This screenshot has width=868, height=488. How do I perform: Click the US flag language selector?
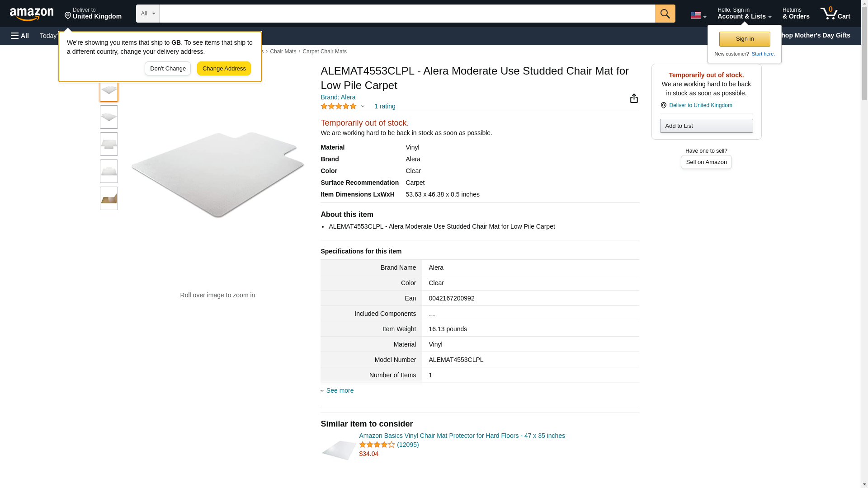click(x=698, y=15)
